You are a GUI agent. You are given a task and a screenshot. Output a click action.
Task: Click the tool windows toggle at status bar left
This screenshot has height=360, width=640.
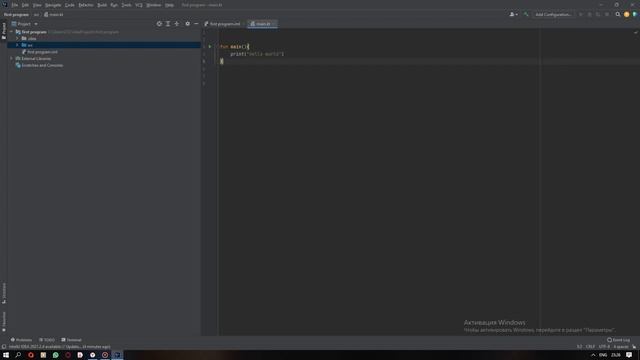(4, 347)
